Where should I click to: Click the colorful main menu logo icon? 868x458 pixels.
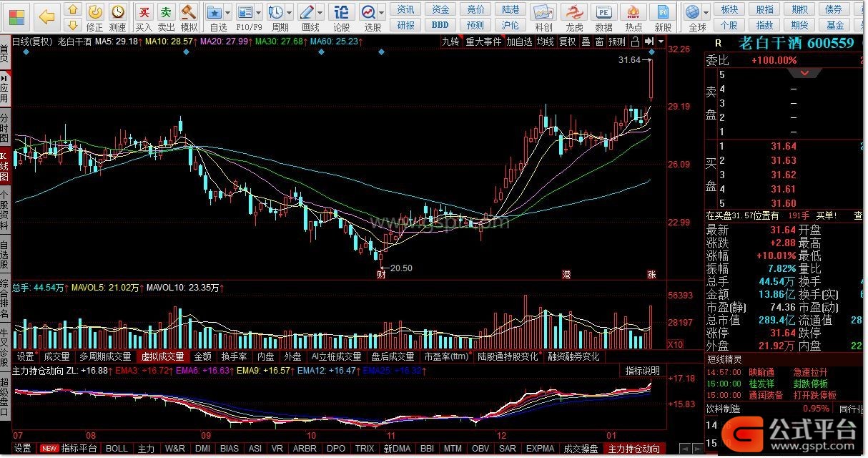coord(15,16)
